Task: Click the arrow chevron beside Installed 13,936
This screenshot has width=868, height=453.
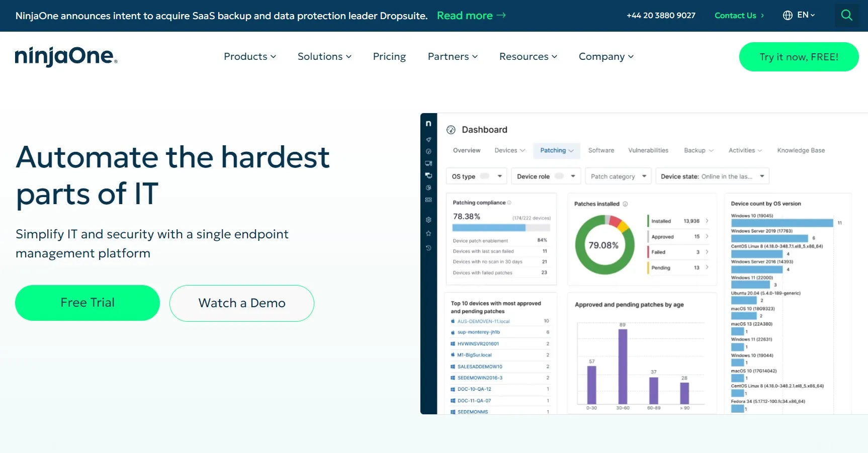Action: [707, 221]
